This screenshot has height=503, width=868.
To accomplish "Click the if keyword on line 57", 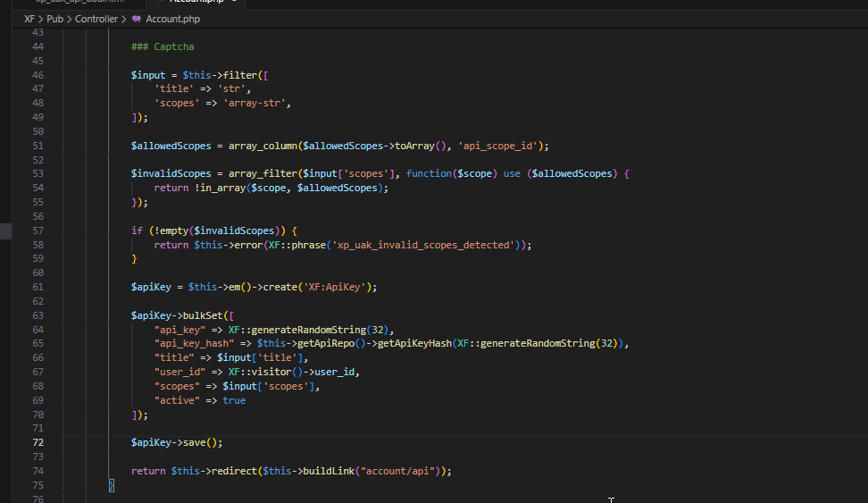I will tap(137, 231).
